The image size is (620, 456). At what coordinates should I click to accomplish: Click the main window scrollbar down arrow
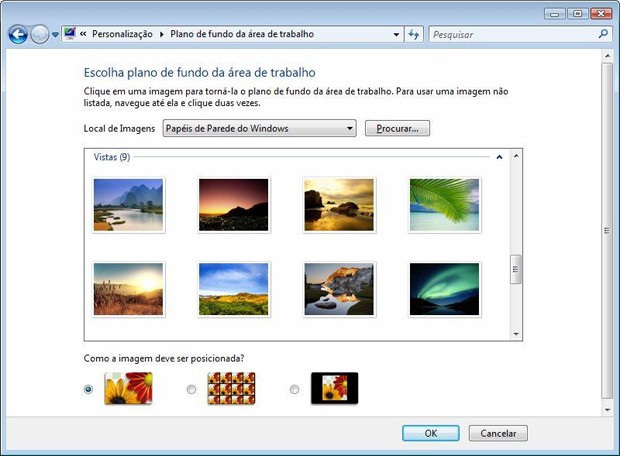click(x=607, y=410)
